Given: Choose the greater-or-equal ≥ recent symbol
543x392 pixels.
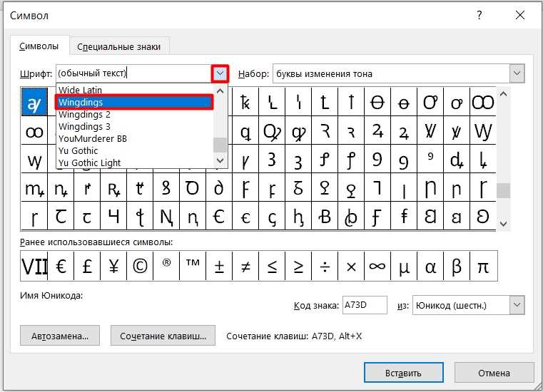Looking at the screenshot, I should 298,266.
